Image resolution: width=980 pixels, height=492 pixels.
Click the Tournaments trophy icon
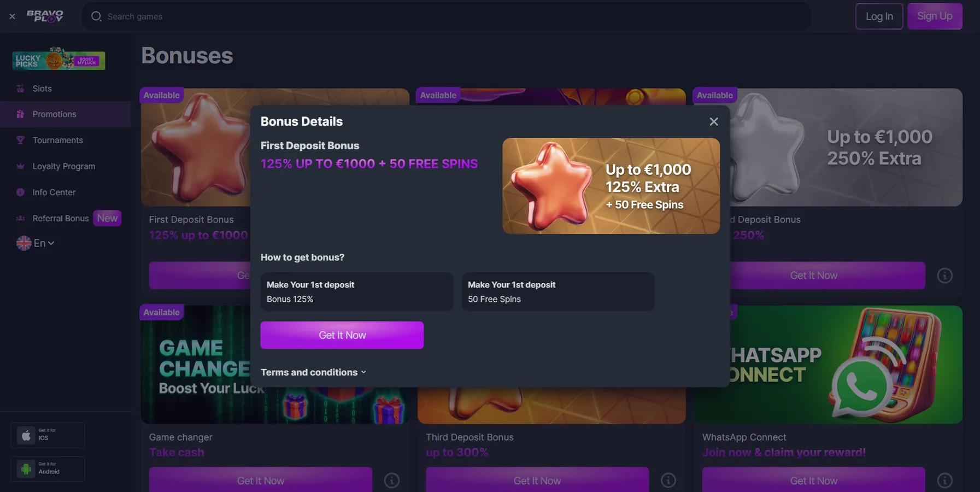click(20, 140)
